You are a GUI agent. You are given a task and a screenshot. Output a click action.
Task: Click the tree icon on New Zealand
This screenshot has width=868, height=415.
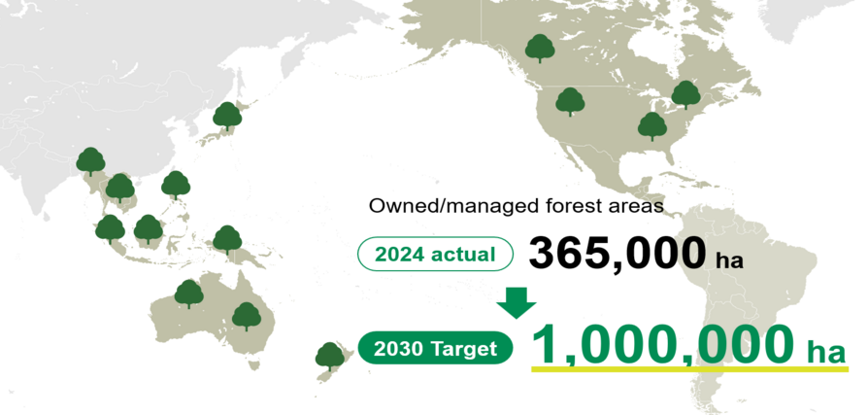(x=329, y=357)
